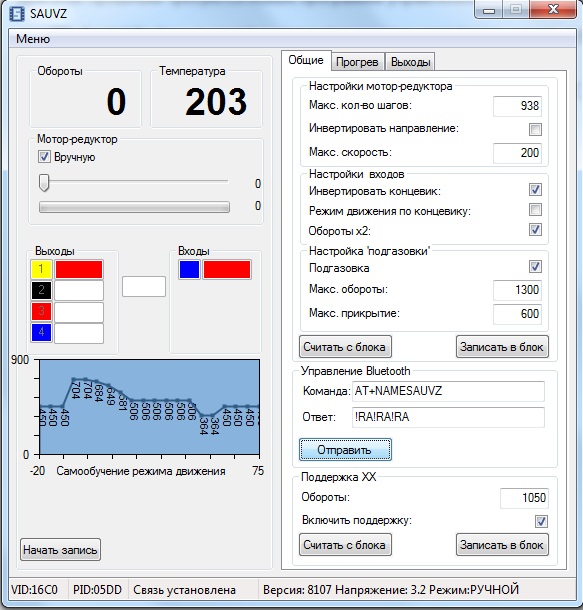The image size is (583, 610).
Task: Select the black output 2 indicator
Action: pyautogui.click(x=41, y=290)
